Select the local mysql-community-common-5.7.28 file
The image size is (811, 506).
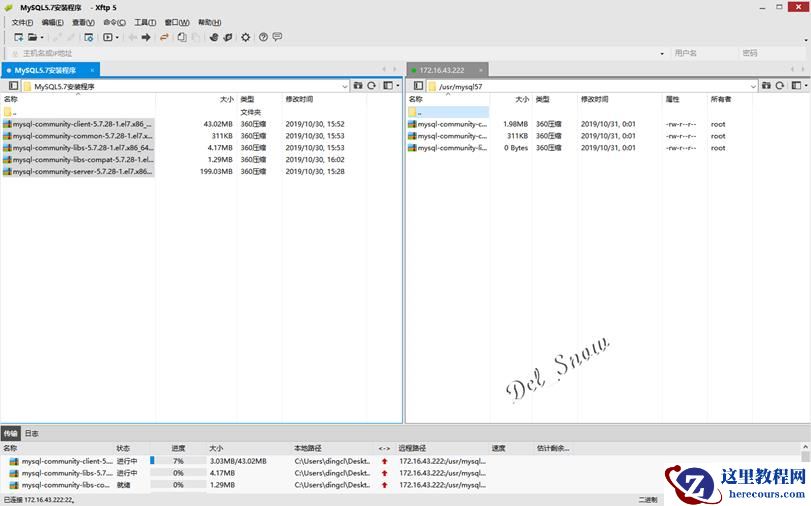click(78, 136)
